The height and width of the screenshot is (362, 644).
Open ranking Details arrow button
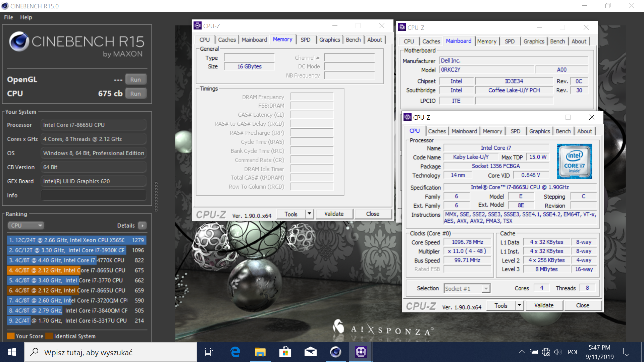tap(142, 226)
